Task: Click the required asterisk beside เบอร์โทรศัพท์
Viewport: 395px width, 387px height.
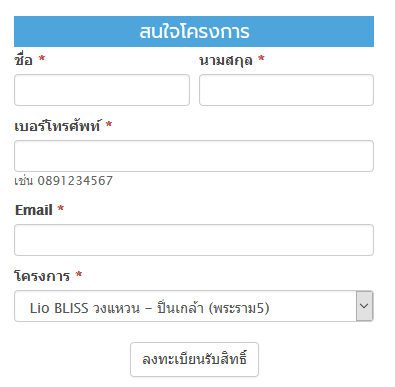Action: point(109,125)
